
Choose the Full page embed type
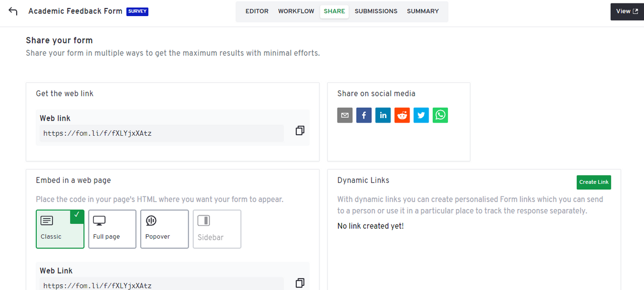coord(112,229)
